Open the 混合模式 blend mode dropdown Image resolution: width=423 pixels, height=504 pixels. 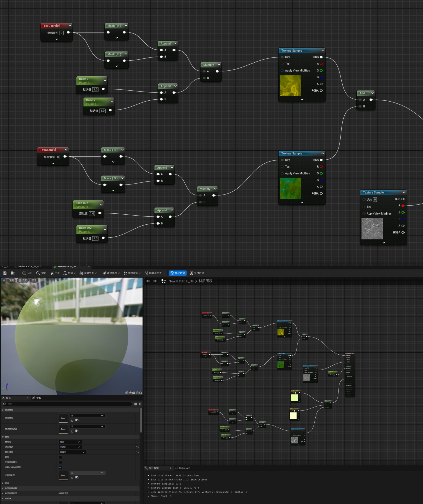[70, 447]
